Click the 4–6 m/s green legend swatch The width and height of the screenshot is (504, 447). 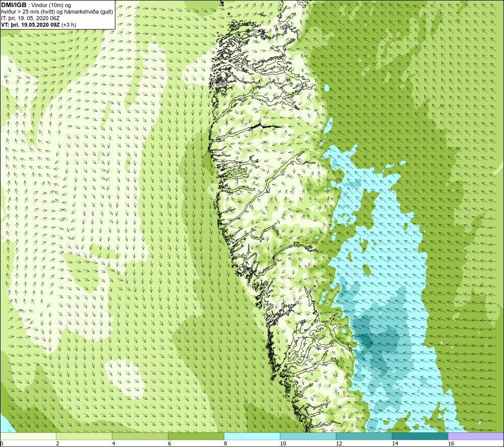coord(140,436)
